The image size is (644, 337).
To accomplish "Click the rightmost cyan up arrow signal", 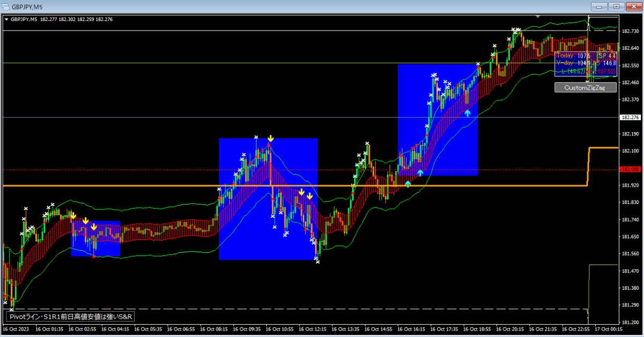I will (x=467, y=113).
